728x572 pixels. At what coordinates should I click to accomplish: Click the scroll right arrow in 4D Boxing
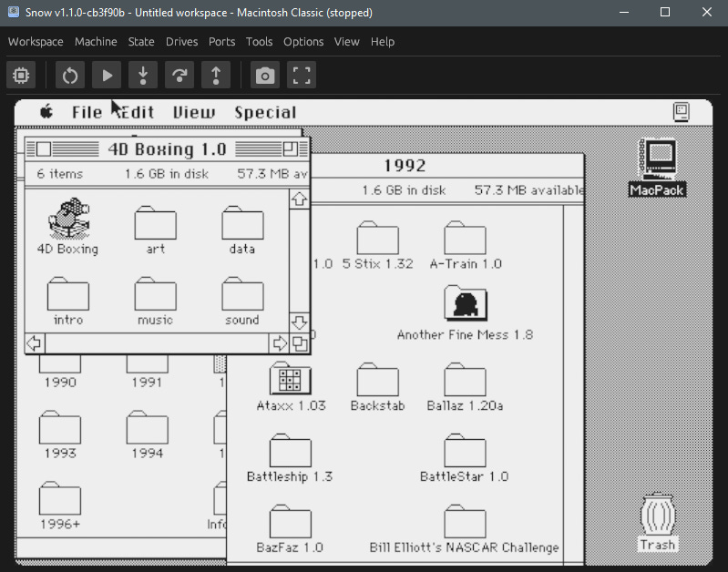pyautogui.click(x=280, y=343)
